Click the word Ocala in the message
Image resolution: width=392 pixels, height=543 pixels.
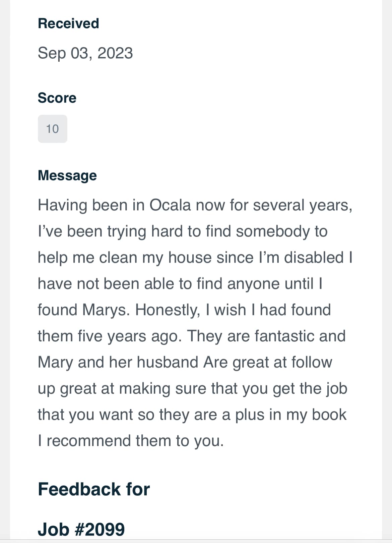[170, 205]
